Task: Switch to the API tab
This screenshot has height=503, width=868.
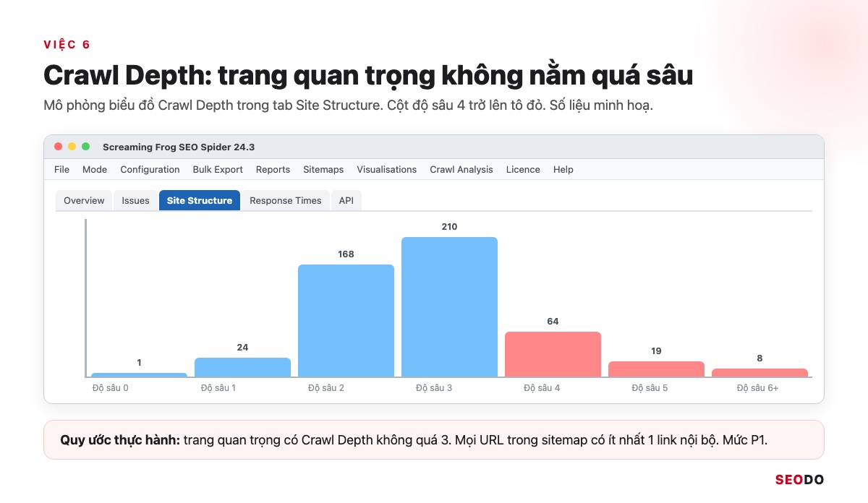Action: point(346,200)
